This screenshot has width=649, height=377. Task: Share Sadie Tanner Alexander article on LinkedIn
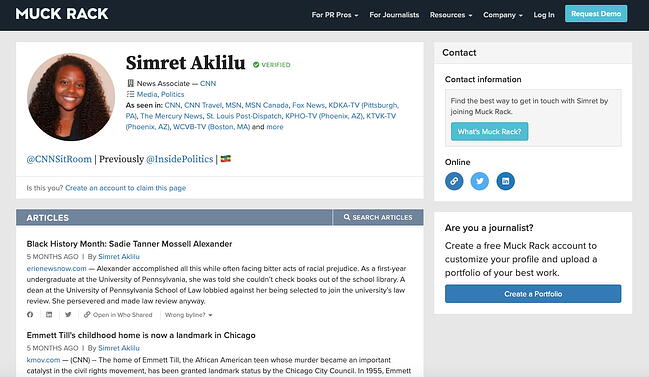coord(49,315)
